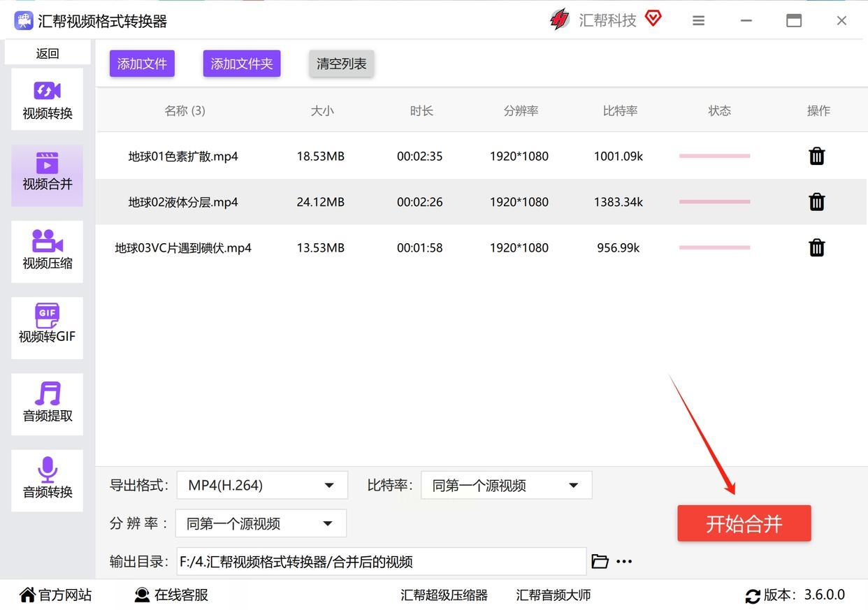
Task: Open the 官方网站 official website link
Action: point(56,595)
